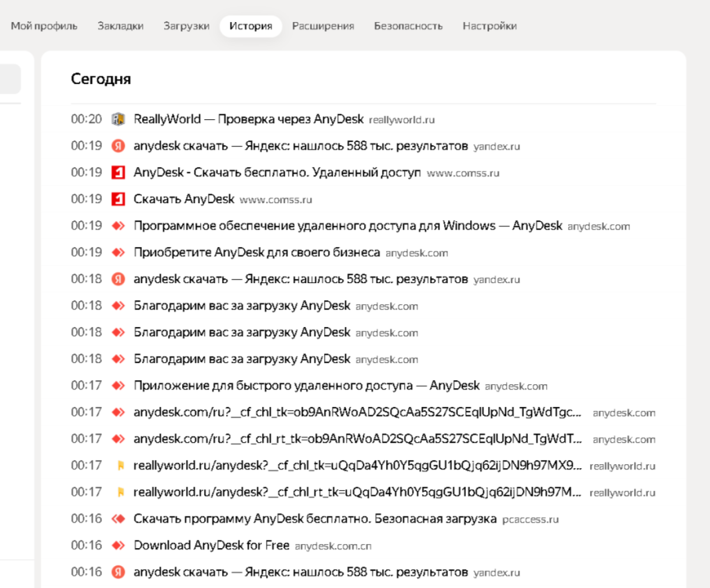Image resolution: width=710 pixels, height=588 pixels.
Task: Click yandex.ru domain in the 00:16 row
Action: click(x=497, y=572)
